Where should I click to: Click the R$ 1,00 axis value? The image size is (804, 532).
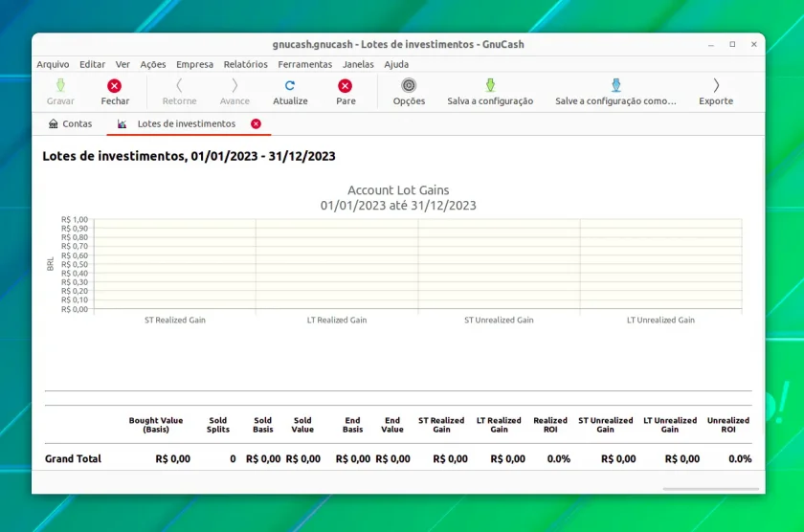75,219
